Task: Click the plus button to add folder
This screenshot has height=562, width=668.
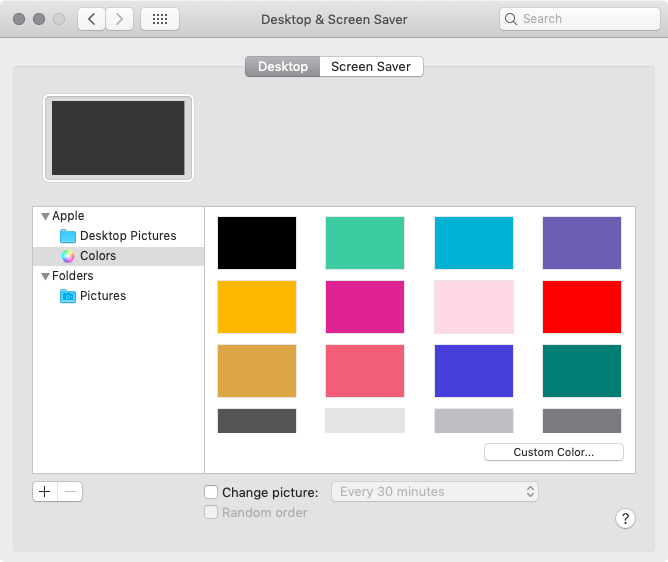Action: pyautogui.click(x=45, y=491)
